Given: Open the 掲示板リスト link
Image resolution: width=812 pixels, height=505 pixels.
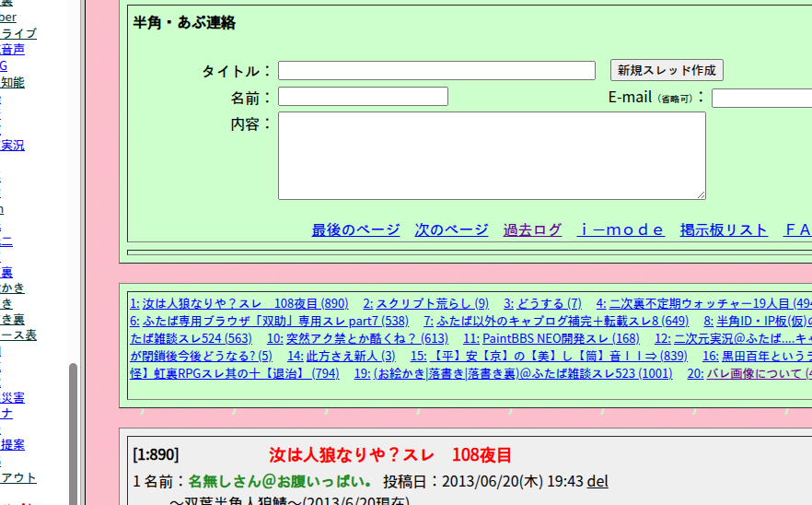Looking at the screenshot, I should (x=724, y=230).
